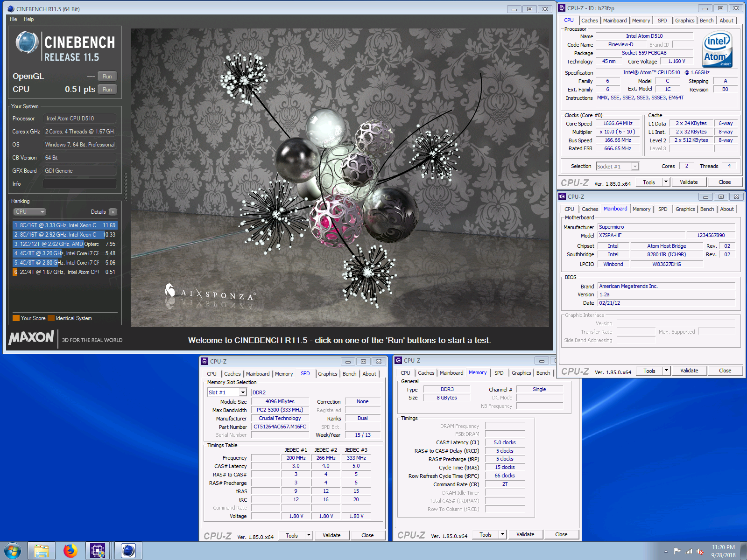Select SPD tab in Memory CPU-Z window
This screenshot has height=560, width=747.
499,373
